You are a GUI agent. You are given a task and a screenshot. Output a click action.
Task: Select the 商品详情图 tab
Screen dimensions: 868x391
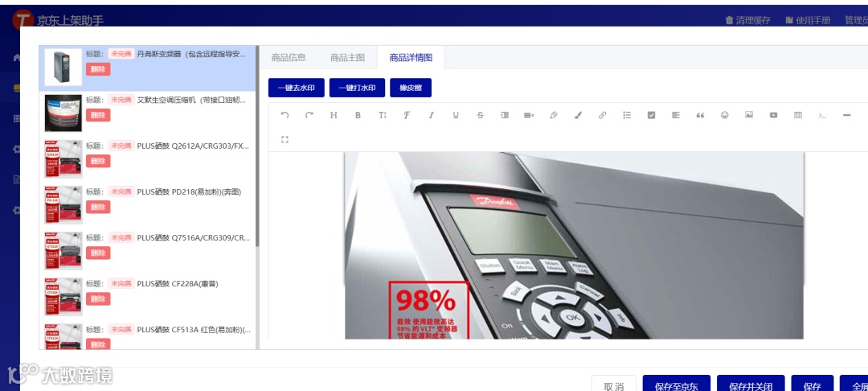coord(411,58)
